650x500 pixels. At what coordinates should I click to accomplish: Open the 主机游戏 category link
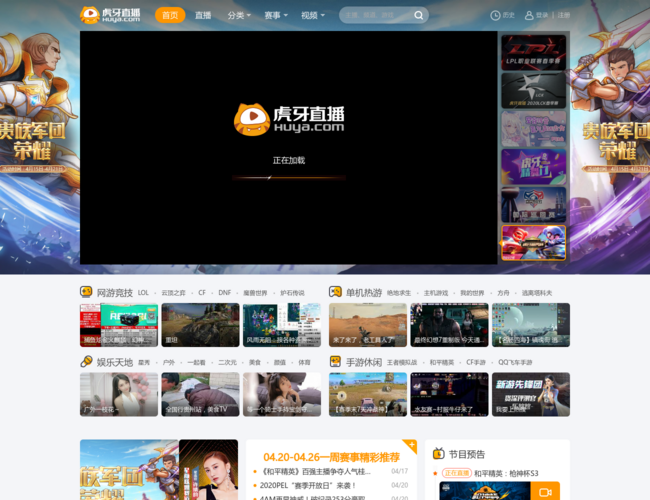click(x=436, y=293)
